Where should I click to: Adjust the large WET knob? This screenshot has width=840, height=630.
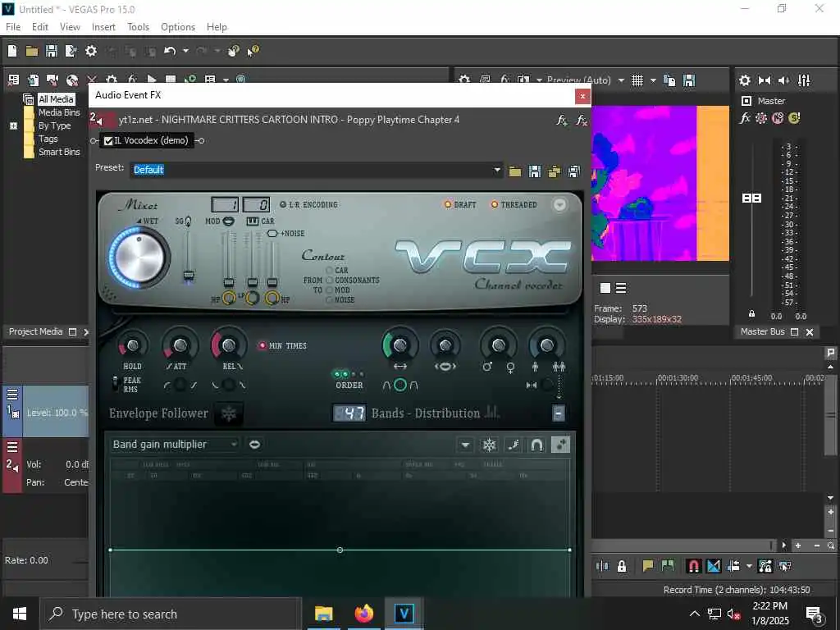139,258
